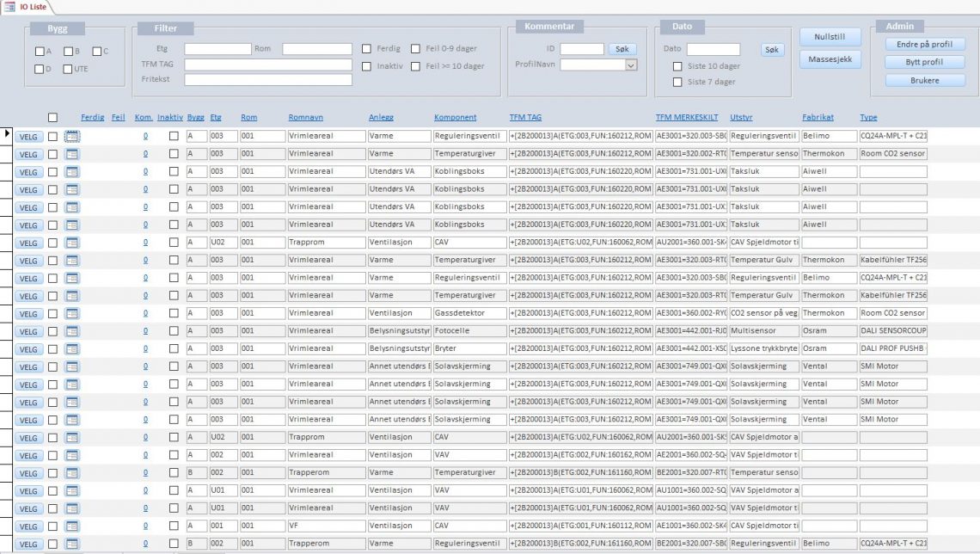The width and height of the screenshot is (980, 554).
Task: Open detail icon for Trapperom Temperaturgiver row
Action: click(72, 473)
